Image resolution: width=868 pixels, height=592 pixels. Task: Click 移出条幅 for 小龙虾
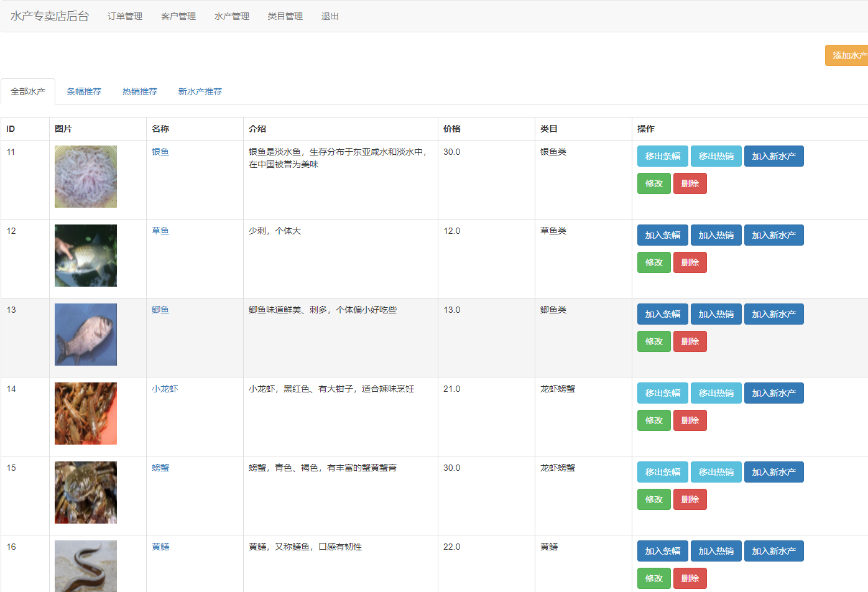[662, 392]
